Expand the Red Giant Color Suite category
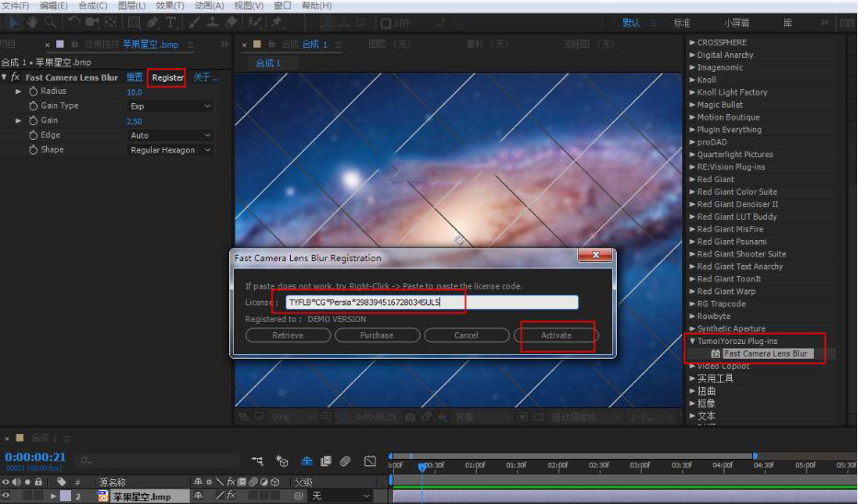This screenshot has height=504, width=858. point(692,192)
